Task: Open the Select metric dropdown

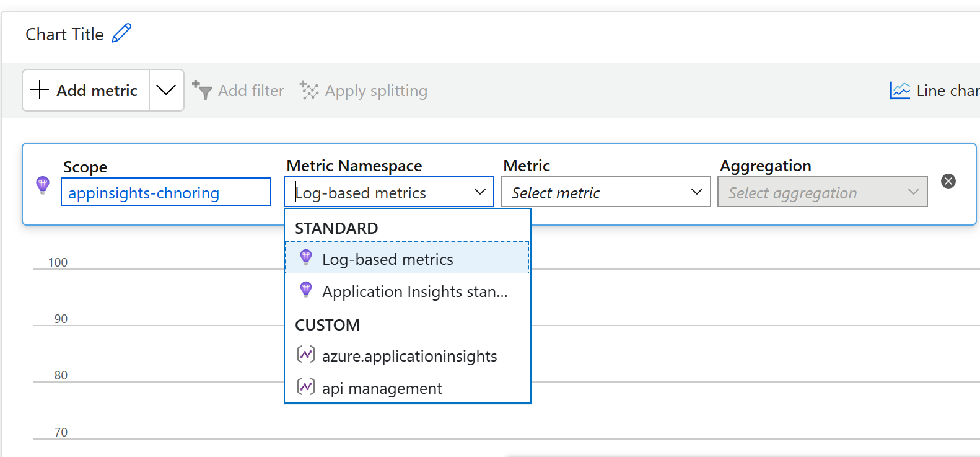Action: (x=606, y=192)
